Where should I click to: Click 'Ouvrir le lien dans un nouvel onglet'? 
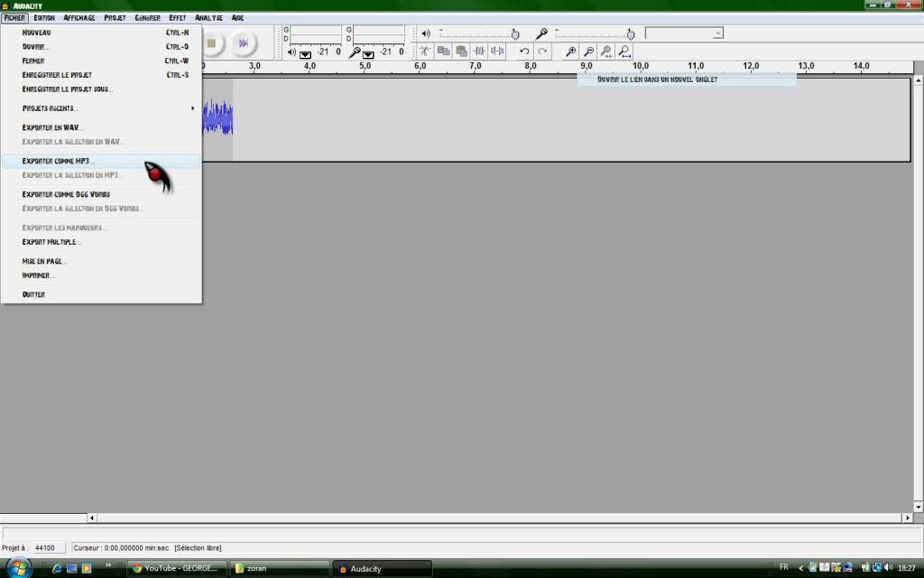pyautogui.click(x=657, y=79)
